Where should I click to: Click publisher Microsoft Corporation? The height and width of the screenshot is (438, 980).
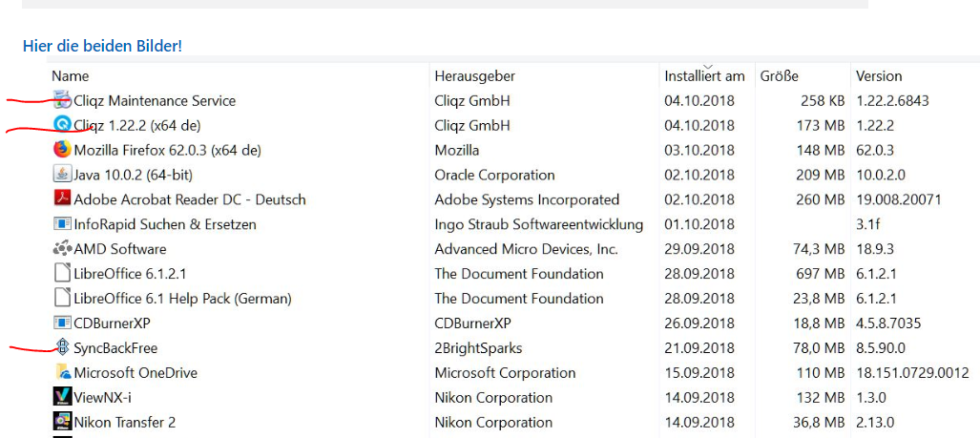point(505,373)
